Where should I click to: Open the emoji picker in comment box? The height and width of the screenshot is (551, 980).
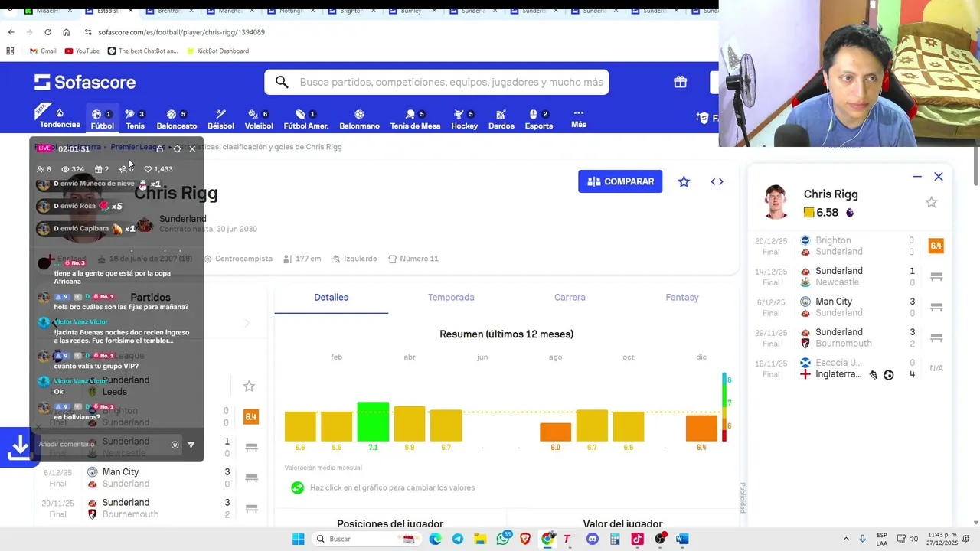pos(175,445)
